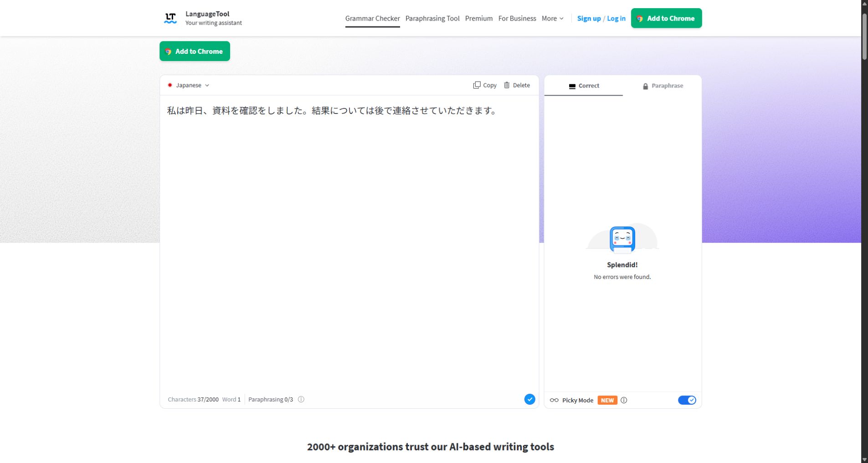Click the Japanese flag icon
Viewport: 868px width, 463px height.
pyautogui.click(x=170, y=85)
